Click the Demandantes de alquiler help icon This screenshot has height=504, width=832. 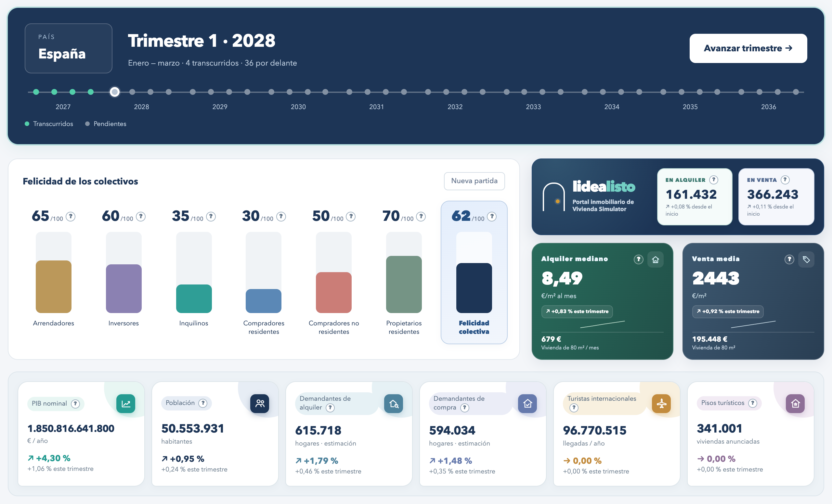pos(330,408)
